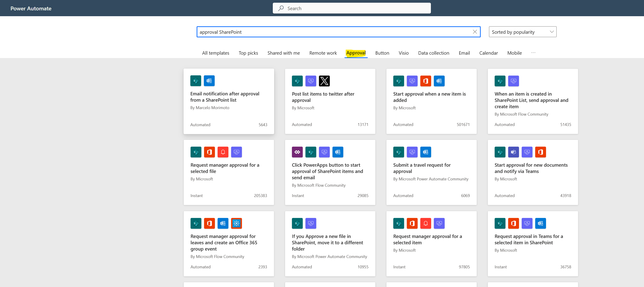Click Outlook icon on Request approval in Teams card
The image size is (644, 287).
(541, 223)
